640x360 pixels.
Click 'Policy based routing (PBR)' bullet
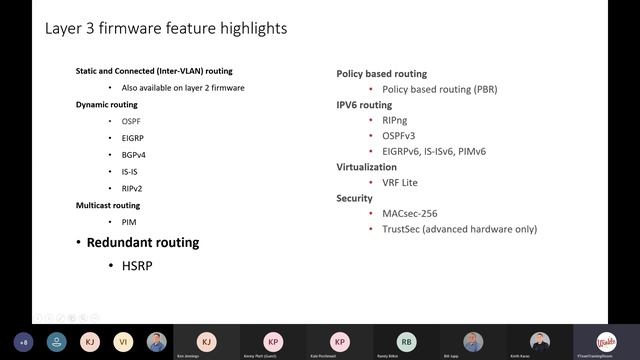click(x=440, y=89)
